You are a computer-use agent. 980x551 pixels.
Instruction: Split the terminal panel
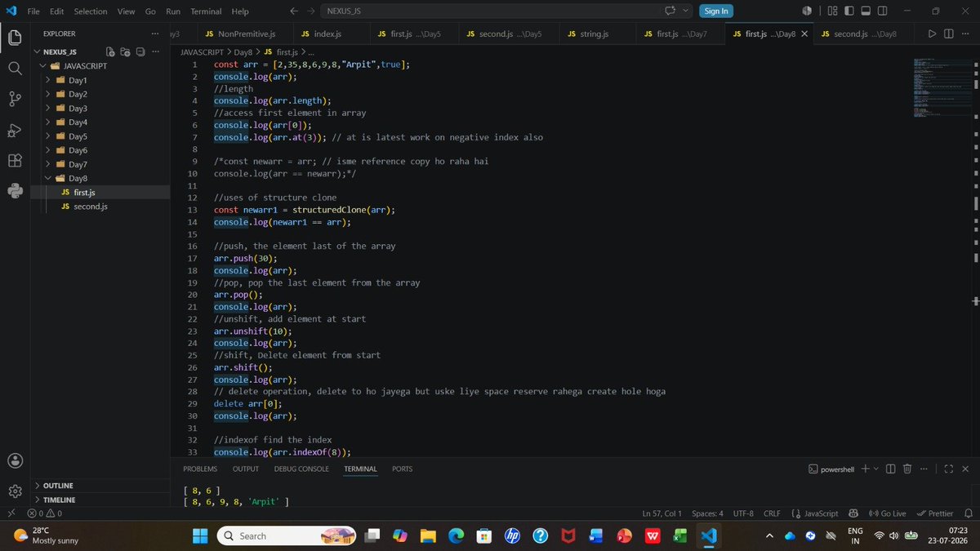(891, 469)
